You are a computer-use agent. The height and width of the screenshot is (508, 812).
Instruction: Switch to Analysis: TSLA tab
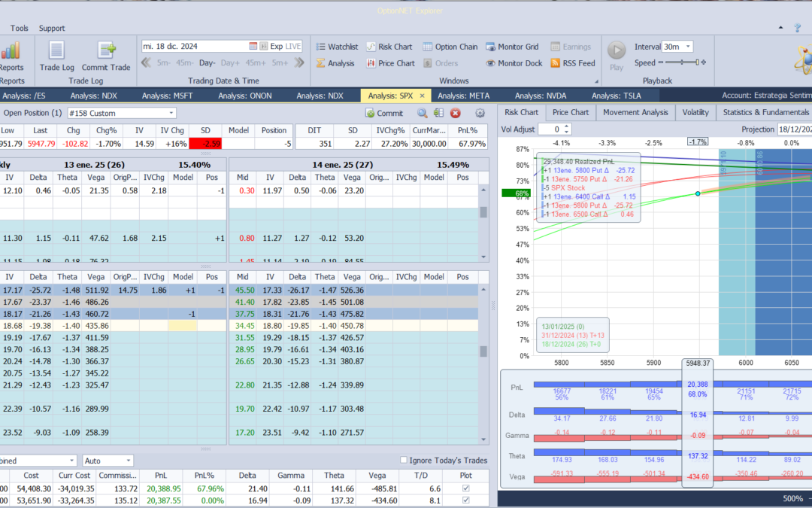(617, 96)
